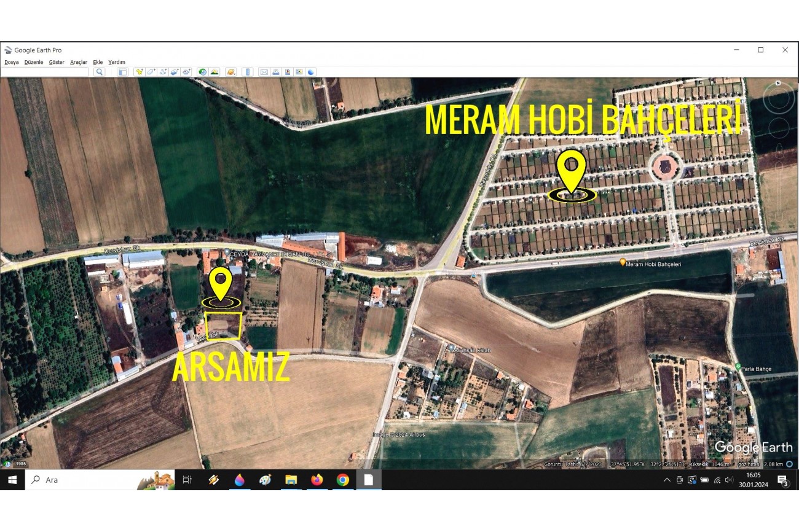This screenshot has width=799, height=532.
Task: Select the ruler measurement tool
Action: point(248,72)
